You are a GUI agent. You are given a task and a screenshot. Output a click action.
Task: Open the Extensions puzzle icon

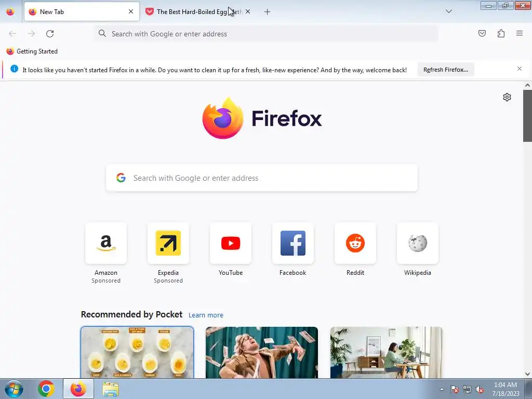[x=501, y=33]
